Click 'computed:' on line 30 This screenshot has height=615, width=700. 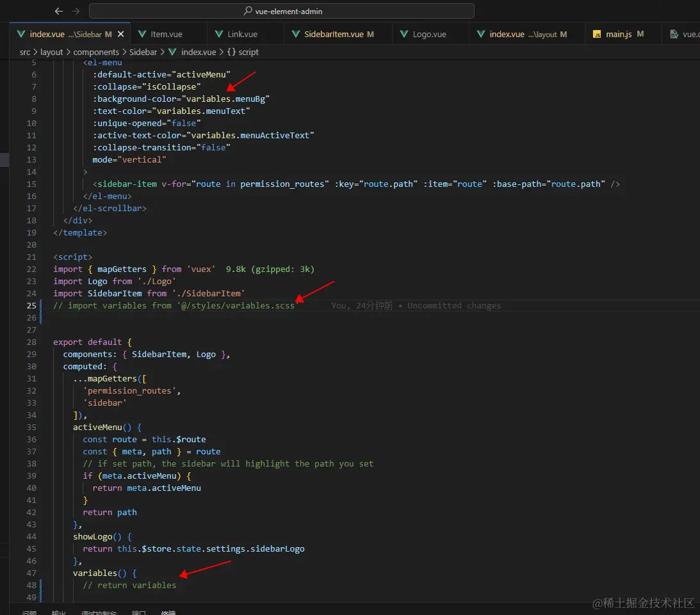click(85, 367)
